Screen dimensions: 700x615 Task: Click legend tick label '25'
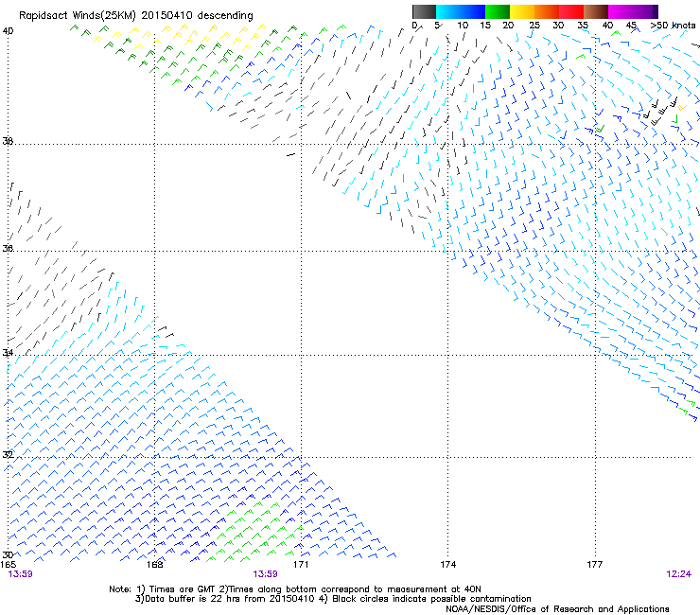pos(534,26)
